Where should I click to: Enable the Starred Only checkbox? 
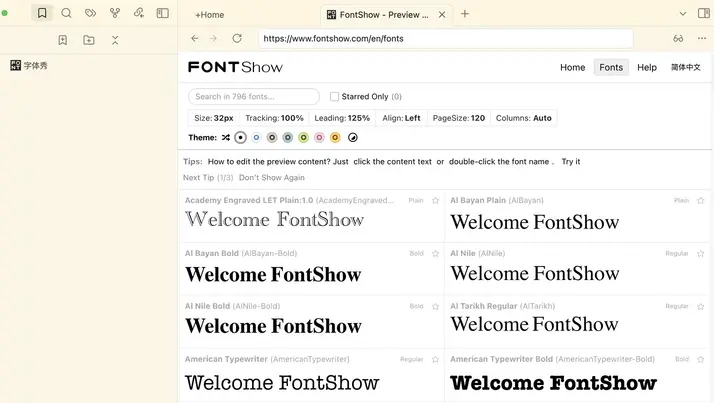(335, 97)
